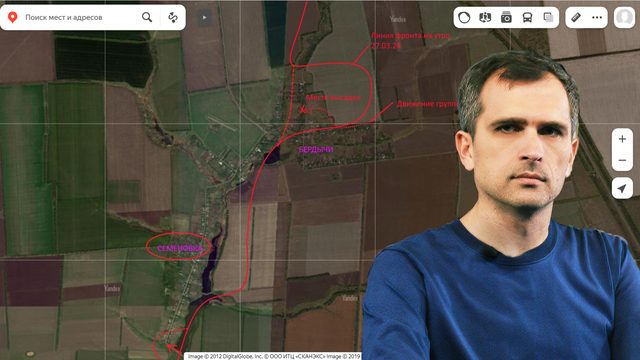
Task: Click the magnifying glass search icon
Action: [x=147, y=17]
